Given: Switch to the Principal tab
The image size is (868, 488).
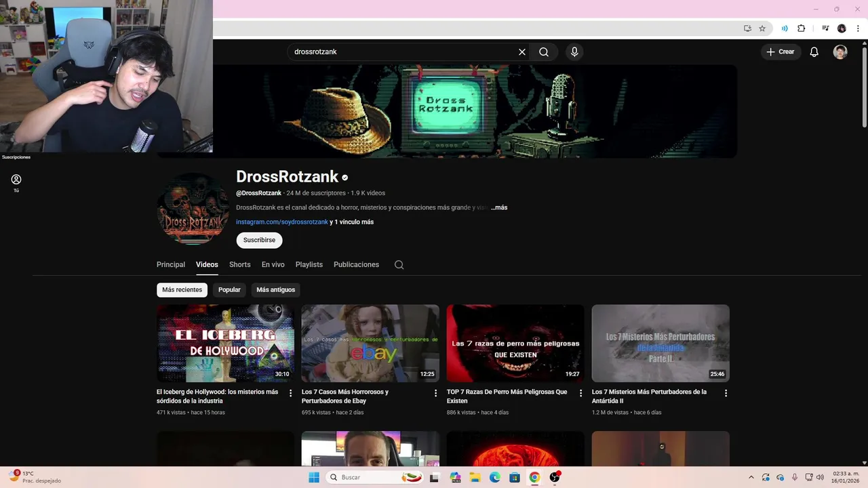Looking at the screenshot, I should (x=171, y=264).
